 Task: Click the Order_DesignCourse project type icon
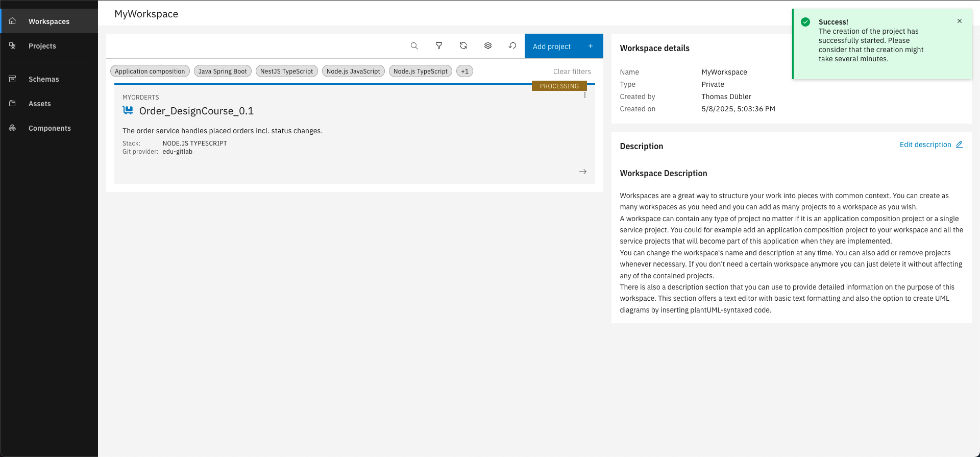click(x=128, y=110)
